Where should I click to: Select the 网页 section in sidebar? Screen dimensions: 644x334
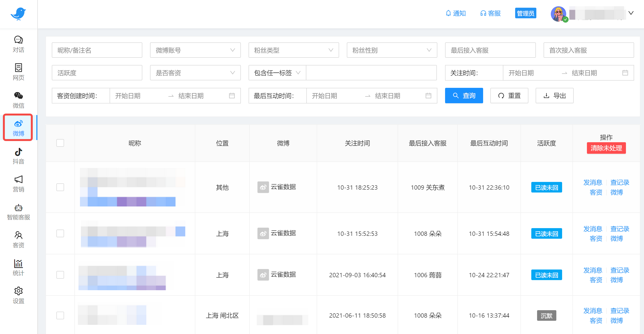[18, 72]
